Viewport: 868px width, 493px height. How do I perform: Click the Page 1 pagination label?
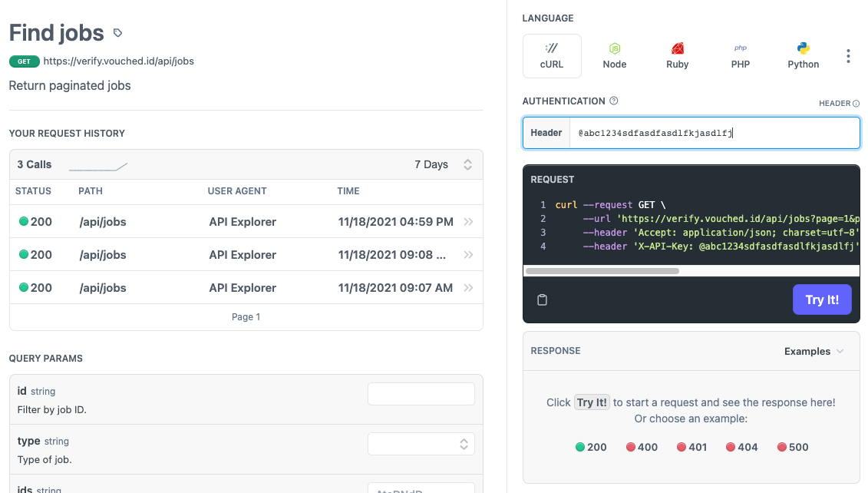pos(246,317)
